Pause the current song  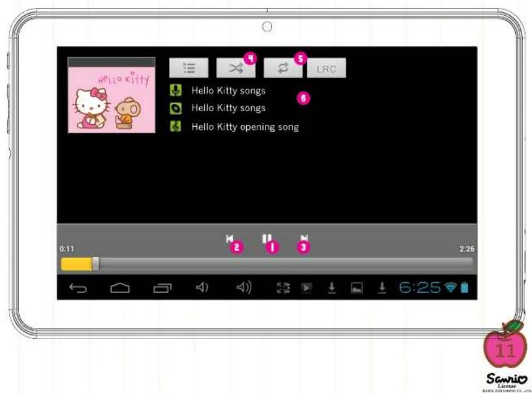tap(267, 238)
